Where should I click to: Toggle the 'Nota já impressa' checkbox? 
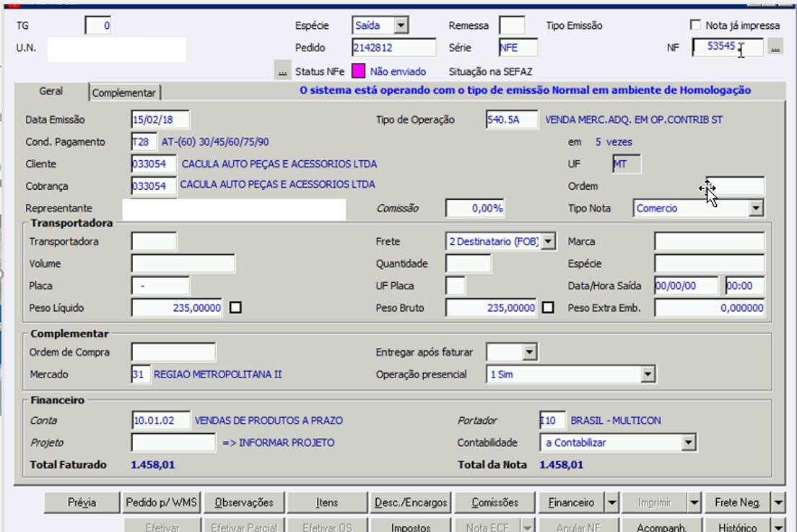pyautogui.click(x=695, y=25)
